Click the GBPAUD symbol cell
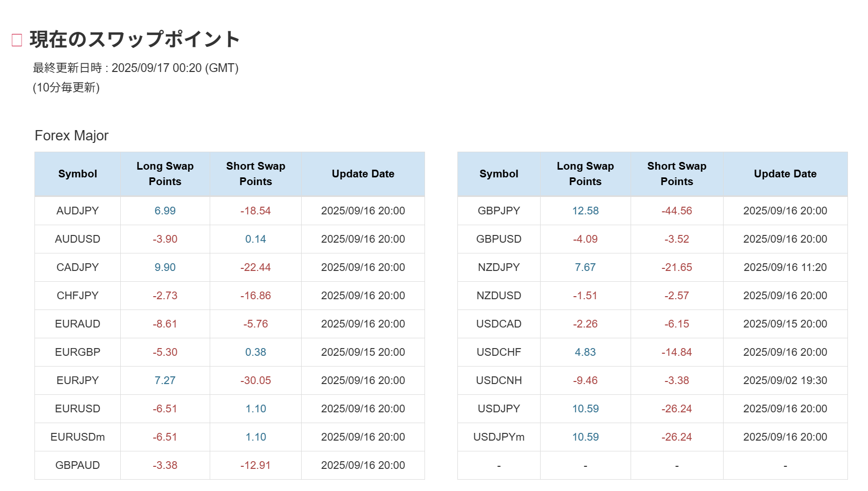Image resolution: width=868 pixels, height=491 pixels. [78, 465]
